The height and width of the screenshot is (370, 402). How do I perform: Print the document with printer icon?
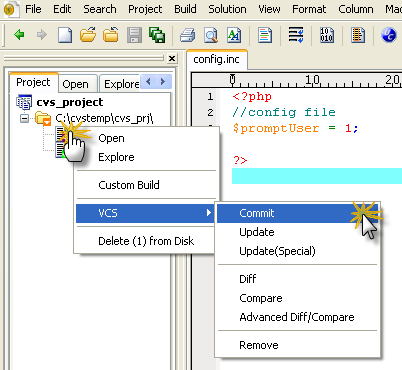pos(188,35)
